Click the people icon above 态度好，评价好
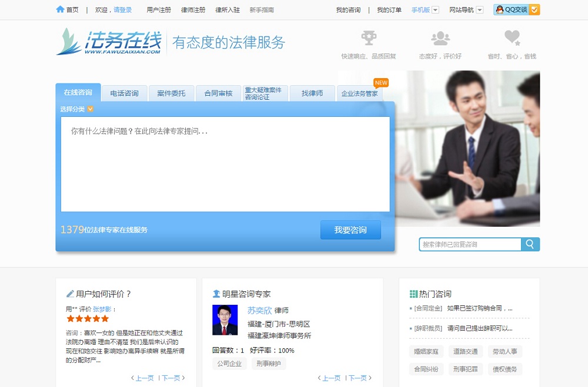Image resolution: width=588 pixels, height=387 pixels. coord(440,38)
